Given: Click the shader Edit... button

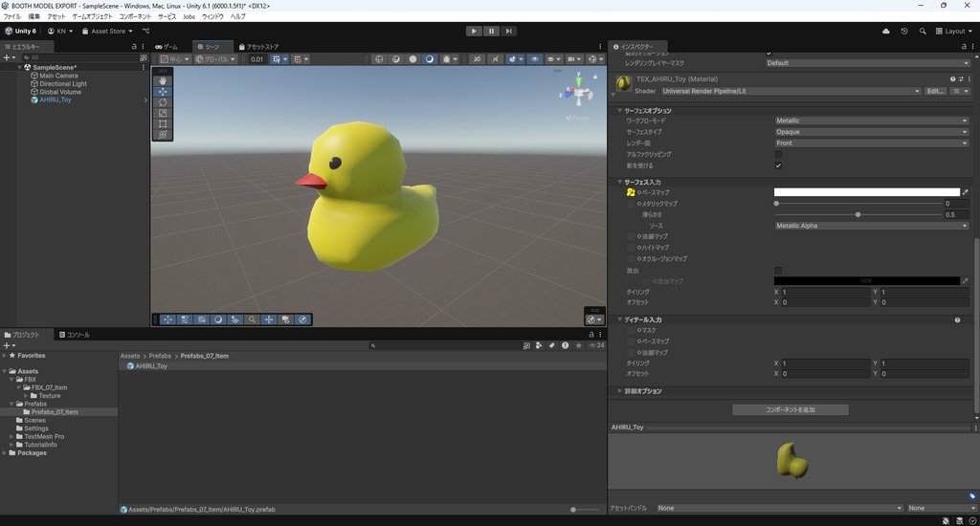Looking at the screenshot, I should pos(935,91).
